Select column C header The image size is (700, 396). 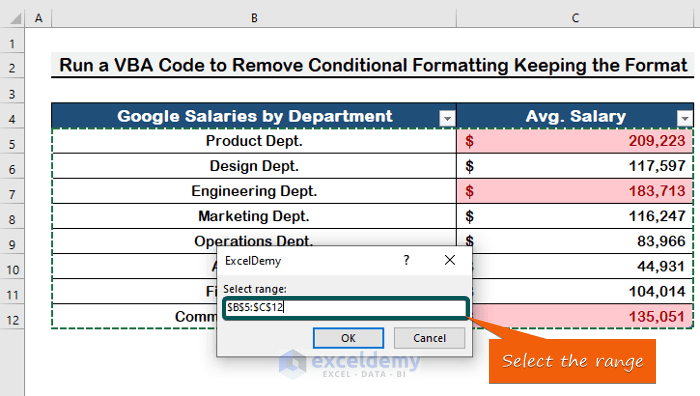pyautogui.click(x=575, y=18)
